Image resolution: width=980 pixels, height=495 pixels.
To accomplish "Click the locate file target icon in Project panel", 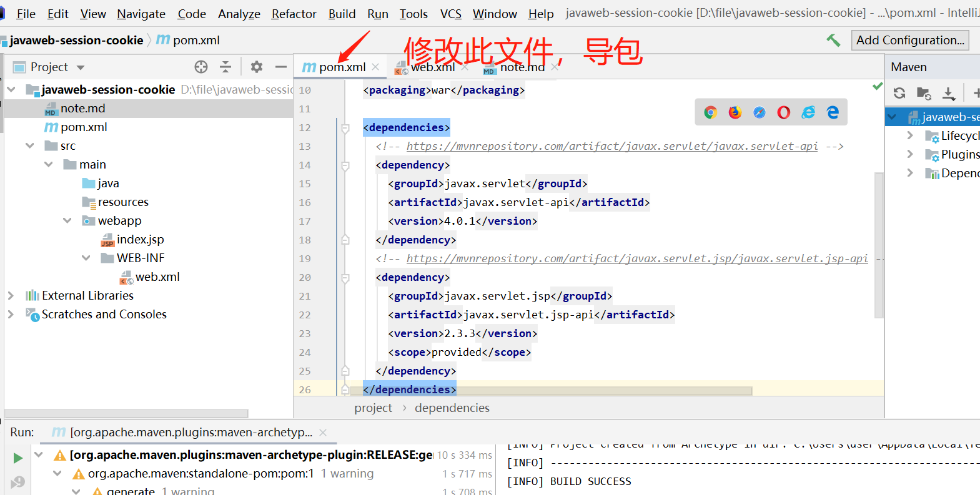I will (x=201, y=67).
